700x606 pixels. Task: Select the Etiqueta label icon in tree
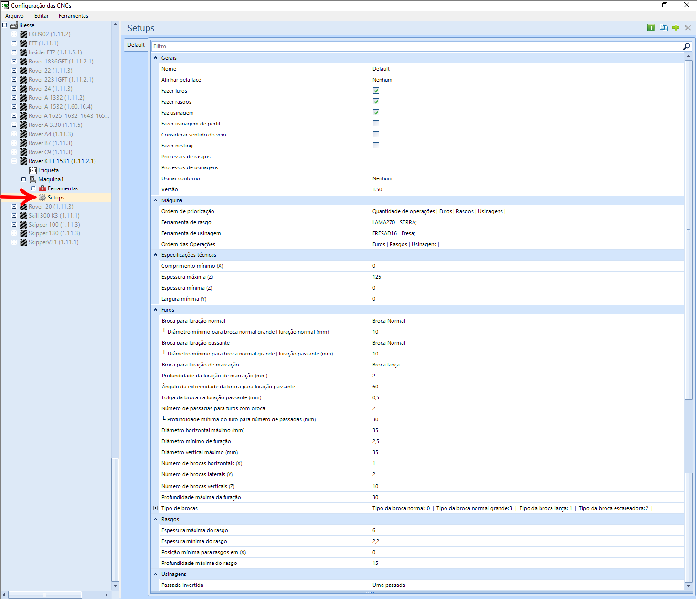coord(33,170)
